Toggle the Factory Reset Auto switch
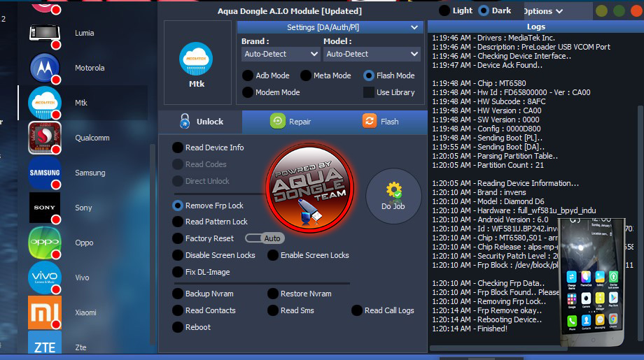Viewport: 644px width, 360px height. tap(265, 238)
